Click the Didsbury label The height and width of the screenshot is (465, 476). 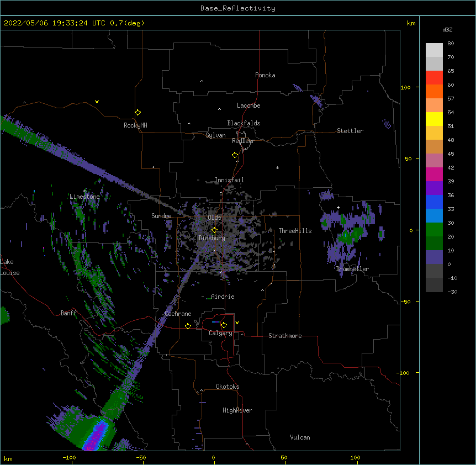pyautogui.click(x=212, y=238)
